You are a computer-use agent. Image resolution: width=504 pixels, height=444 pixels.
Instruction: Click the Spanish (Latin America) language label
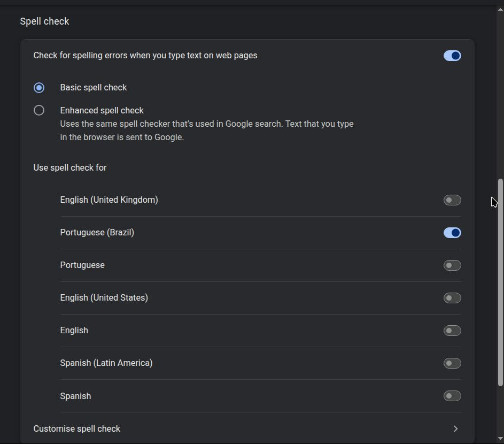(106, 363)
